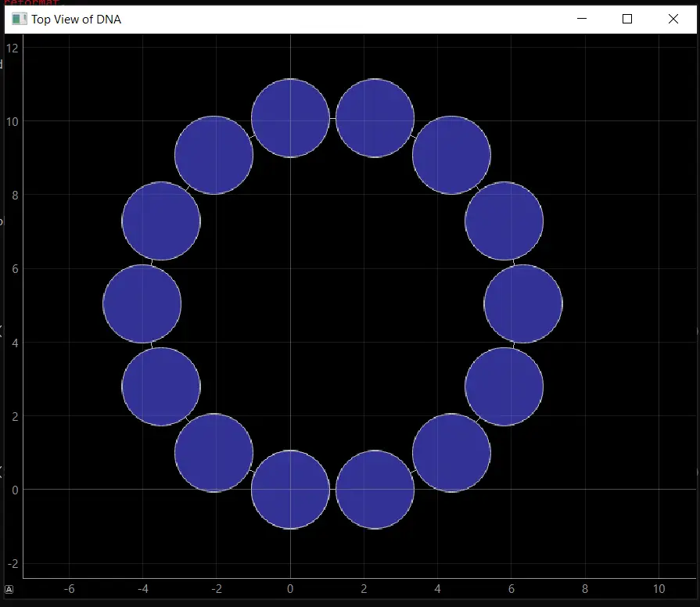Viewport: 700px width, 607px height.
Task: Pick the top circle right of the vertical axis
Action: 375,118
